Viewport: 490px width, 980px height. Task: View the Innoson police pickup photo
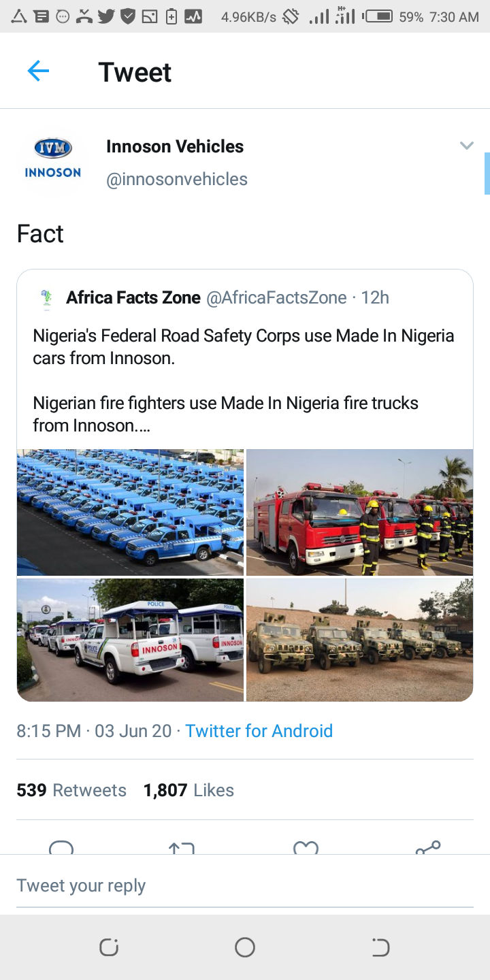coord(130,640)
